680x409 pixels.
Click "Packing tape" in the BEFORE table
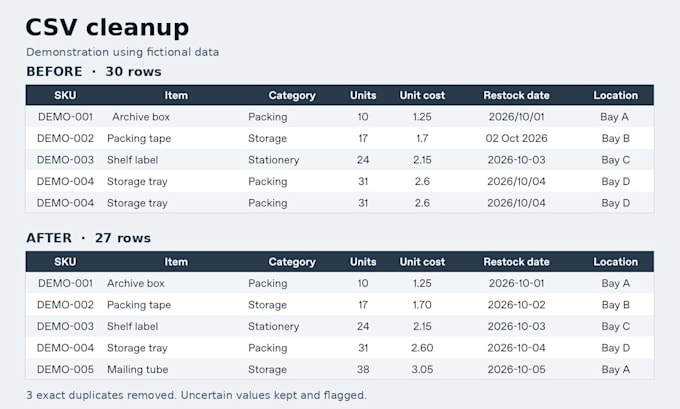pyautogui.click(x=139, y=138)
